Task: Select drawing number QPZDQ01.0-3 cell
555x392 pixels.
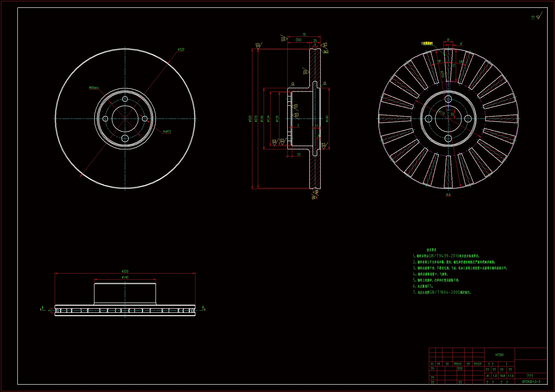Action: pyautogui.click(x=531, y=382)
